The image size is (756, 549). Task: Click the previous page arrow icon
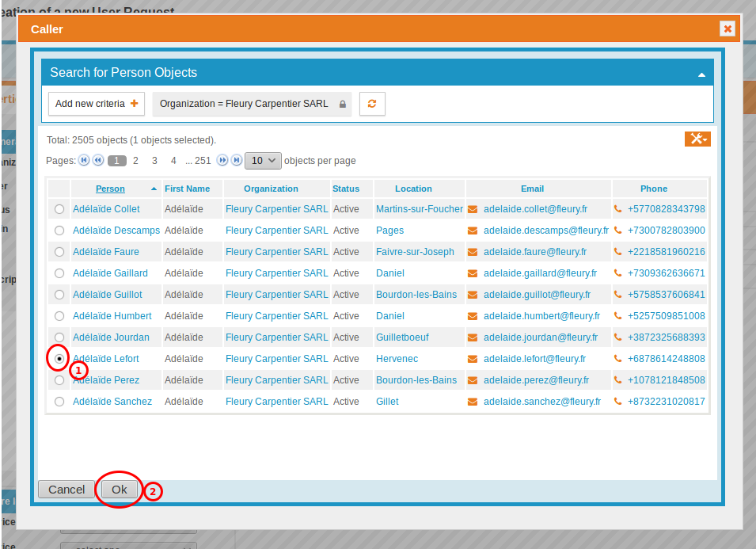pyautogui.click(x=97, y=160)
